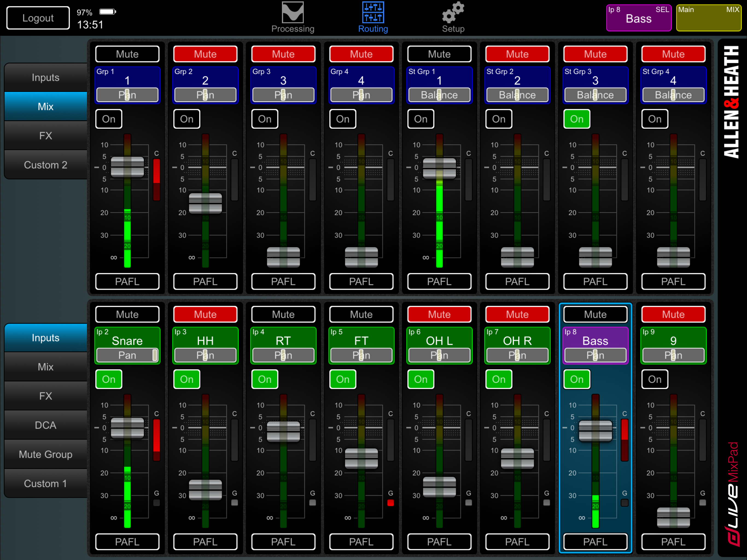Select the Mute Group tab
This screenshot has width=747, height=560.
45,454
